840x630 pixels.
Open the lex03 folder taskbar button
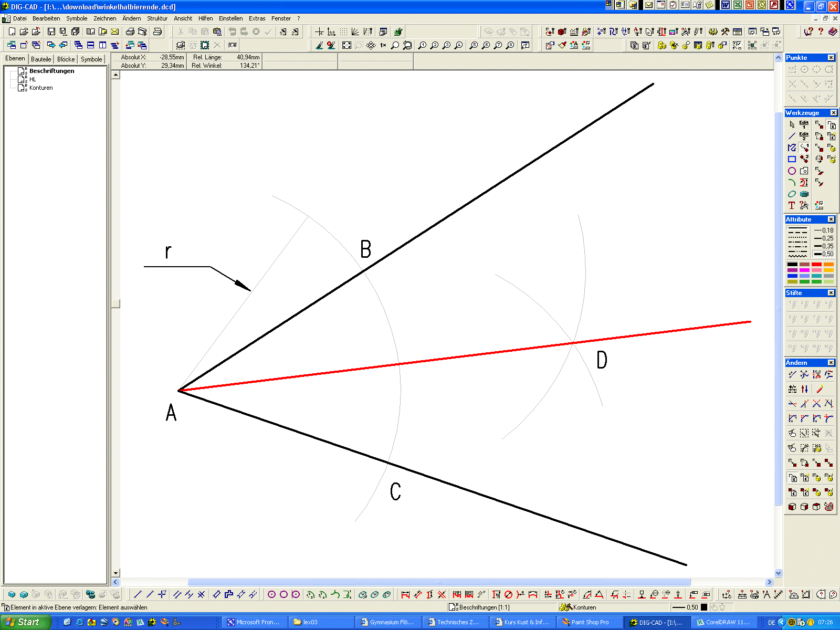pos(321,622)
